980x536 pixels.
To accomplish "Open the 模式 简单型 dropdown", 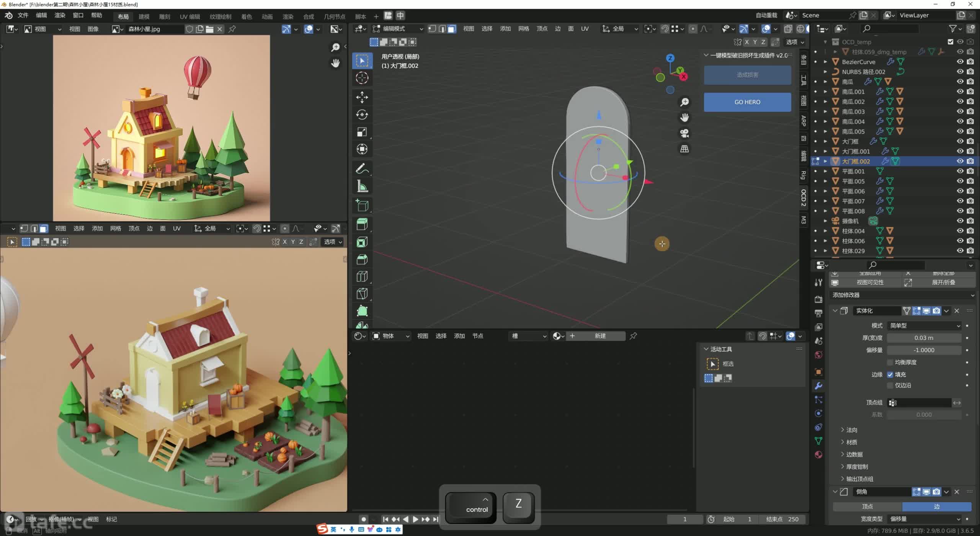I will 924,325.
